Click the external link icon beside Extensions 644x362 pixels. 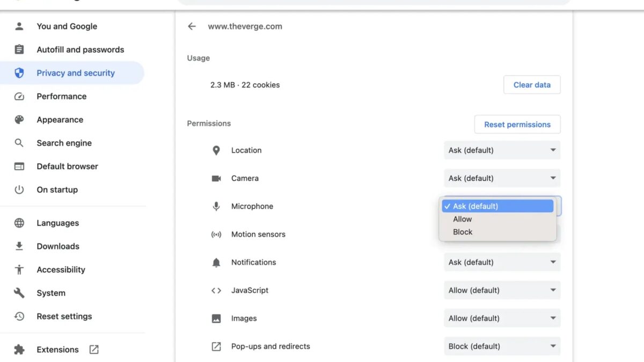[94, 350]
